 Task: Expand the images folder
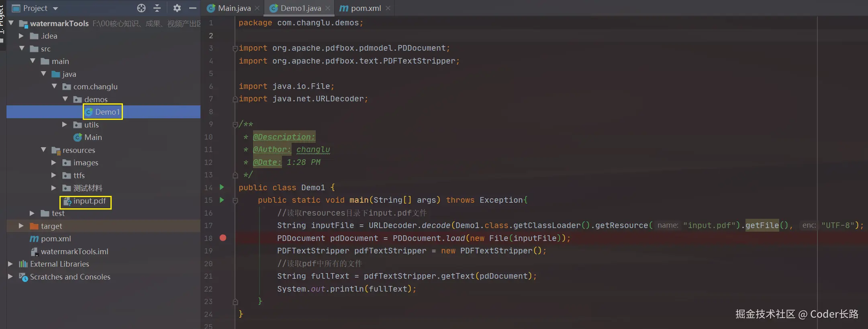click(54, 162)
